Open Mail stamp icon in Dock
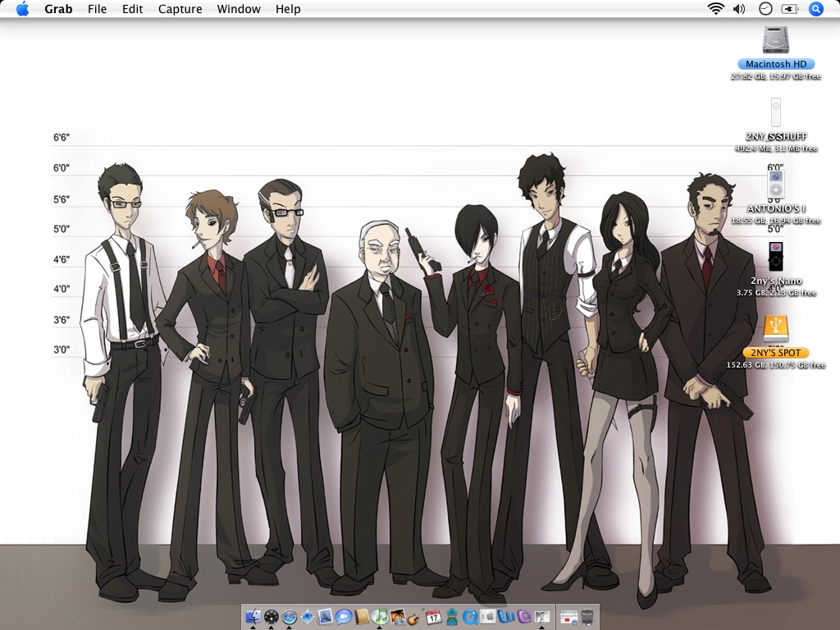 coord(325,617)
